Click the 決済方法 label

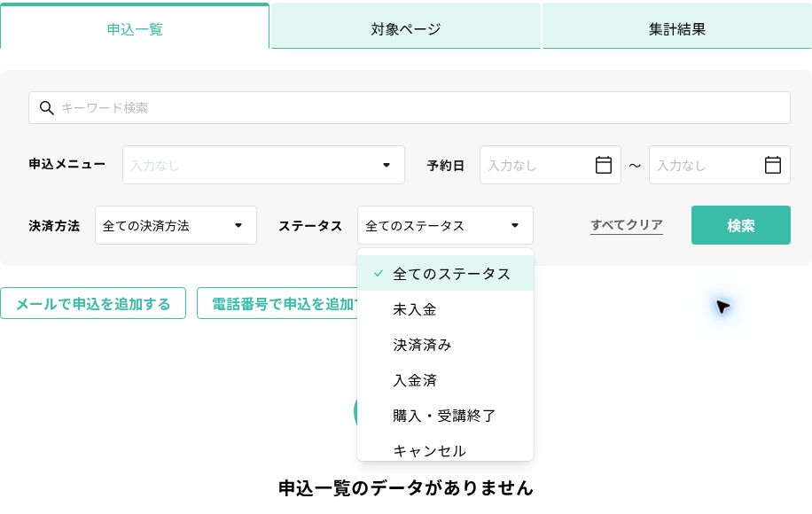(x=54, y=226)
